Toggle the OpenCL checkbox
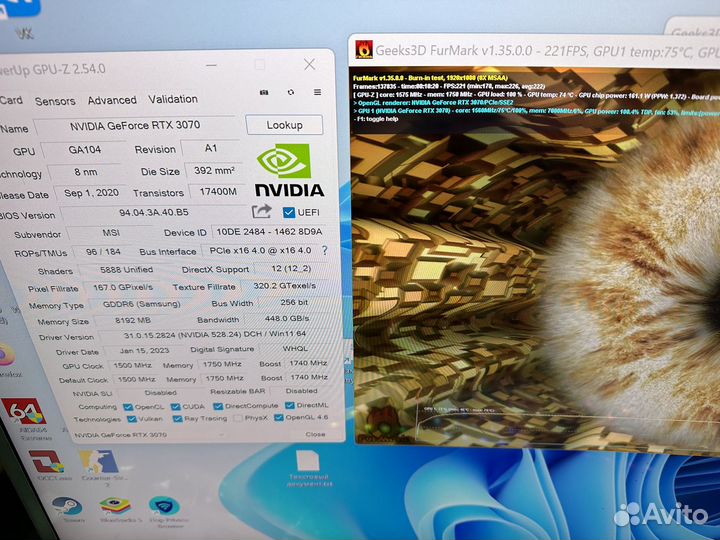This screenshot has height=540, width=720. [x=128, y=407]
